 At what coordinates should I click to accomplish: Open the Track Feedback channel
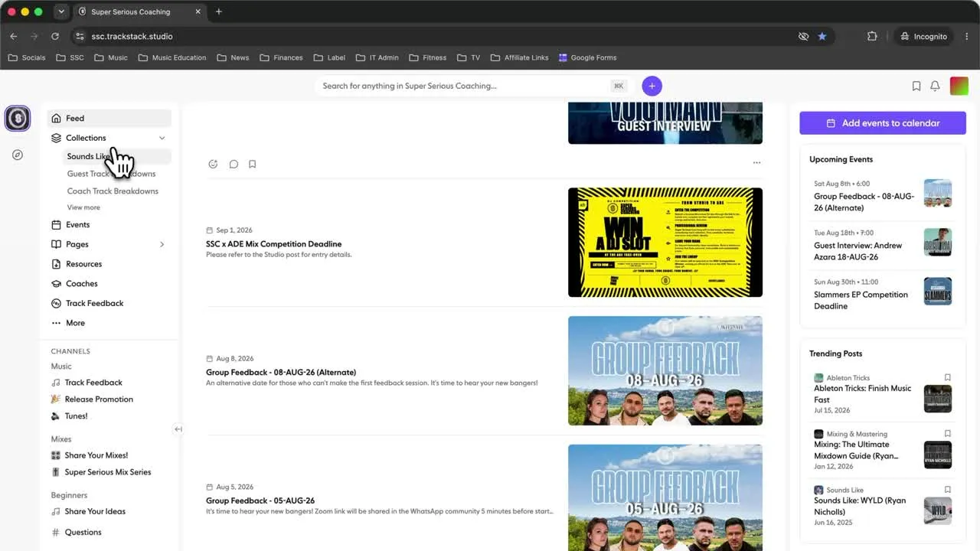(x=87, y=383)
